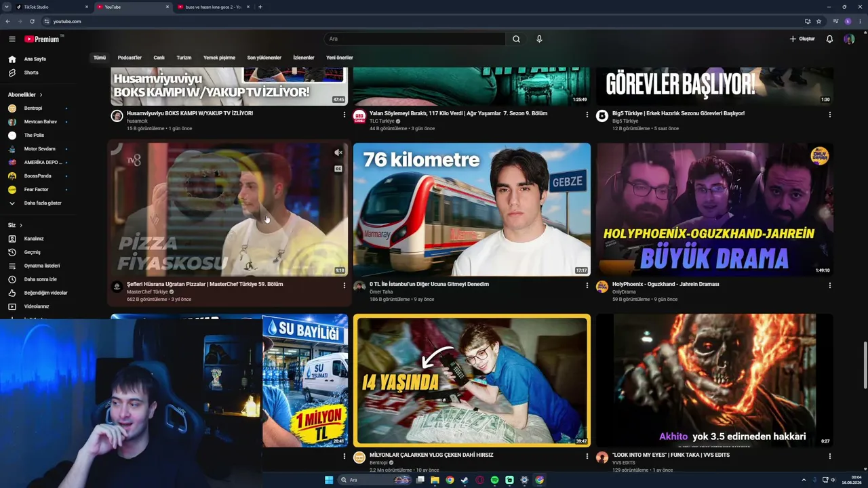Image resolution: width=868 pixels, height=488 pixels.
Task: Select the Podcast'ler filter chip
Action: (x=130, y=58)
